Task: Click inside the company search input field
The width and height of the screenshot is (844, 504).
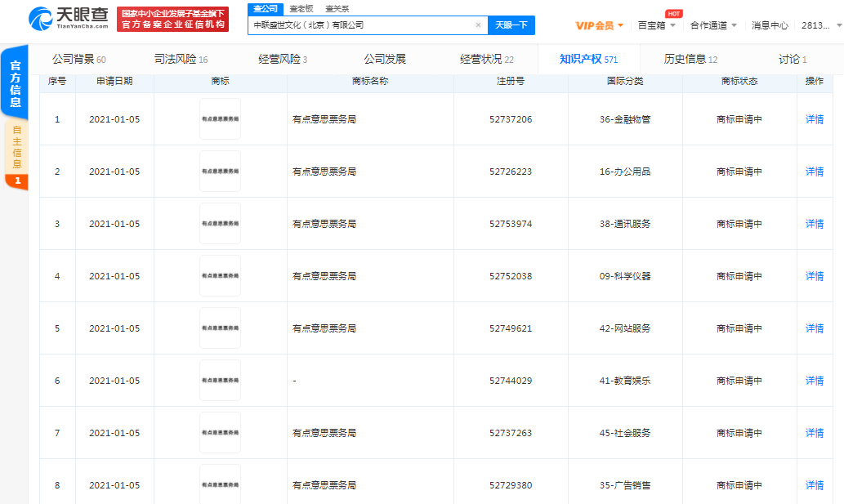Action: (x=359, y=25)
